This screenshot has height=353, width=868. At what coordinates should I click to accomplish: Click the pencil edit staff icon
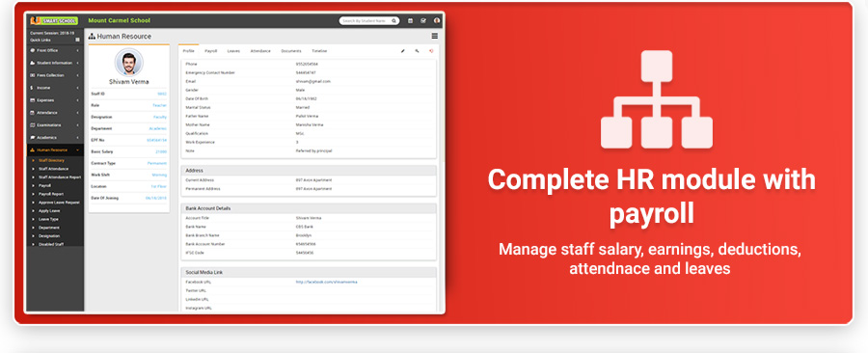(x=402, y=51)
